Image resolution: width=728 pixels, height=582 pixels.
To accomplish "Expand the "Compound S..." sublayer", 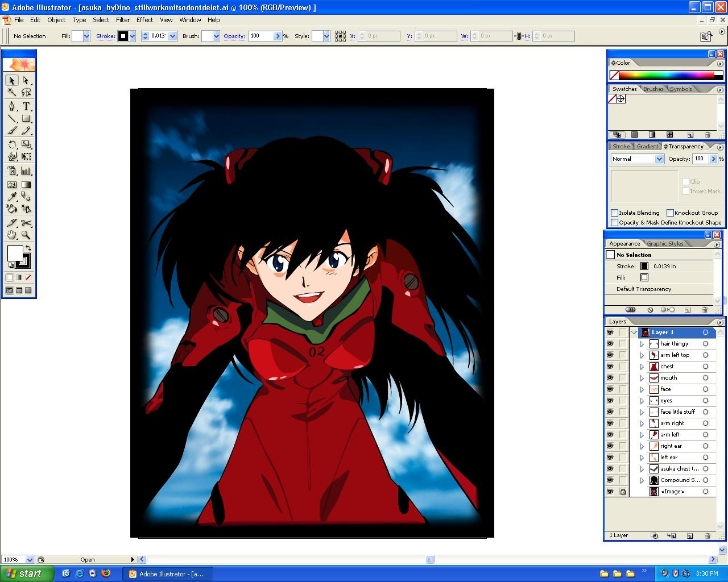I will click(642, 480).
